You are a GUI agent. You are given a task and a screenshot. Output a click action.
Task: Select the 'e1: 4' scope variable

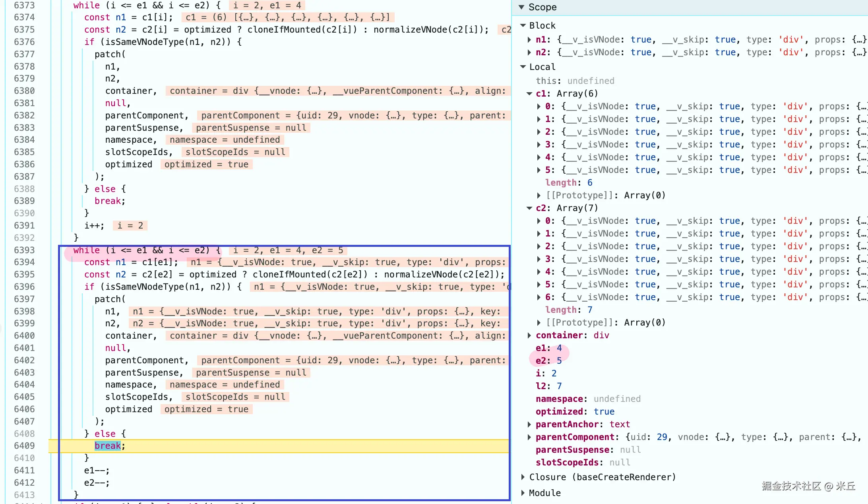[548, 348]
